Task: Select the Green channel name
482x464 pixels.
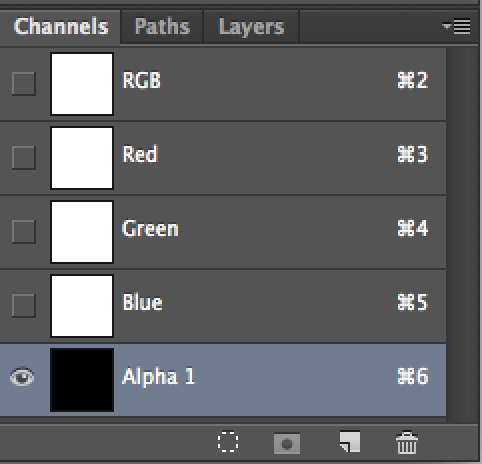Action: 150,228
